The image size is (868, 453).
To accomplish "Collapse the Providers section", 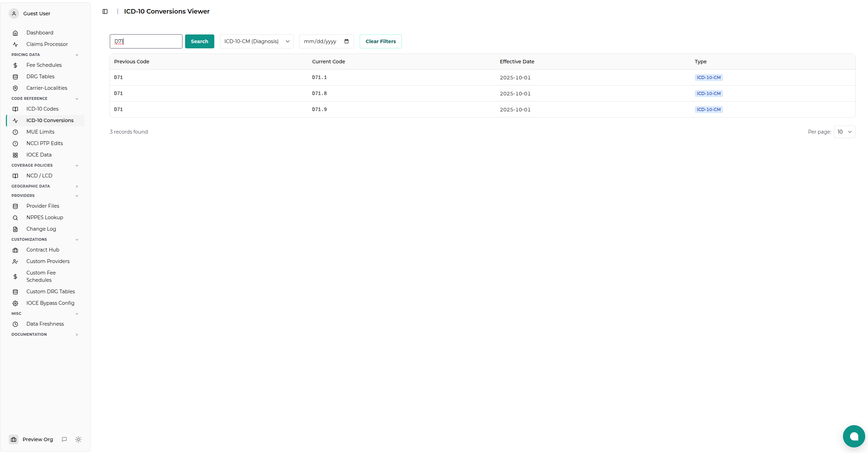I will 77,196.
